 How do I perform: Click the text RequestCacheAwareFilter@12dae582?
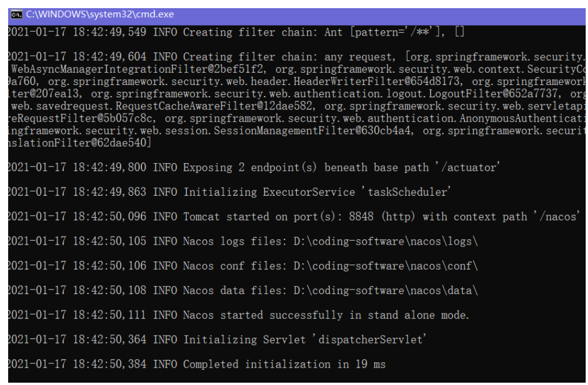click(x=214, y=106)
